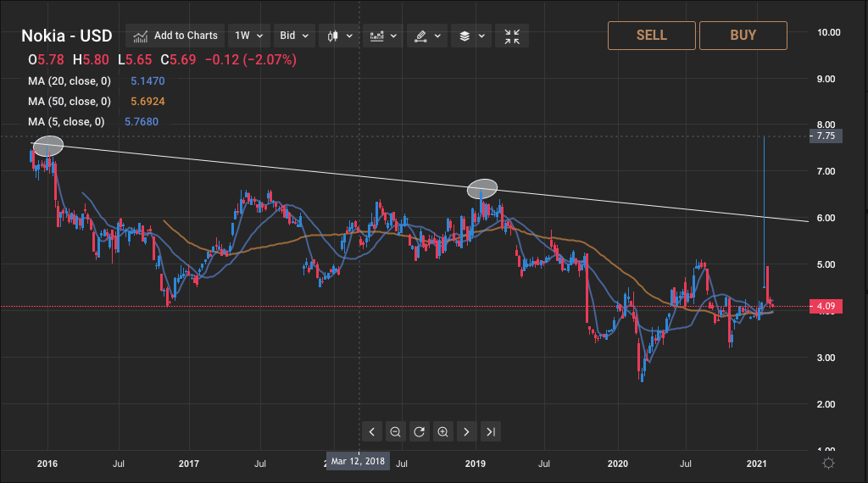The height and width of the screenshot is (483, 868).
Task: Click the MA 50 value 5.6924
Action: point(147,101)
